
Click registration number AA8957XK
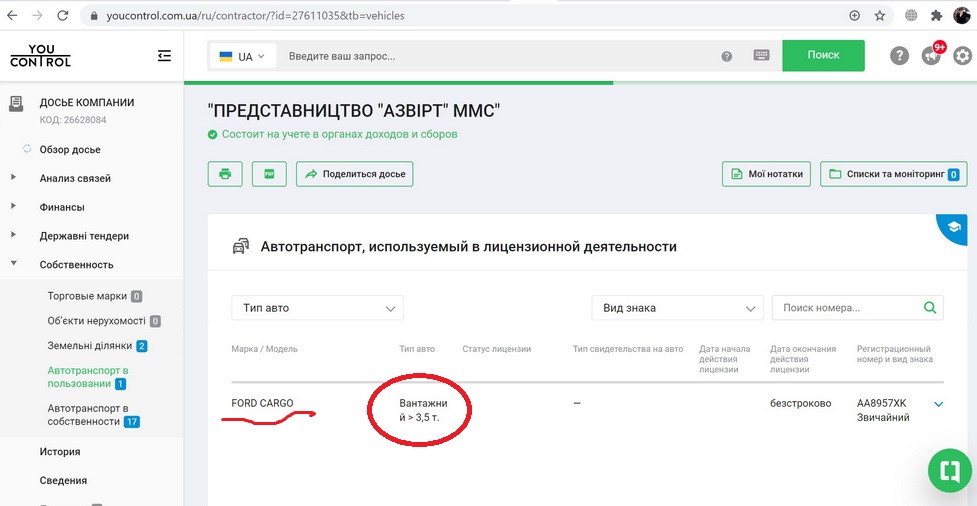click(x=884, y=403)
